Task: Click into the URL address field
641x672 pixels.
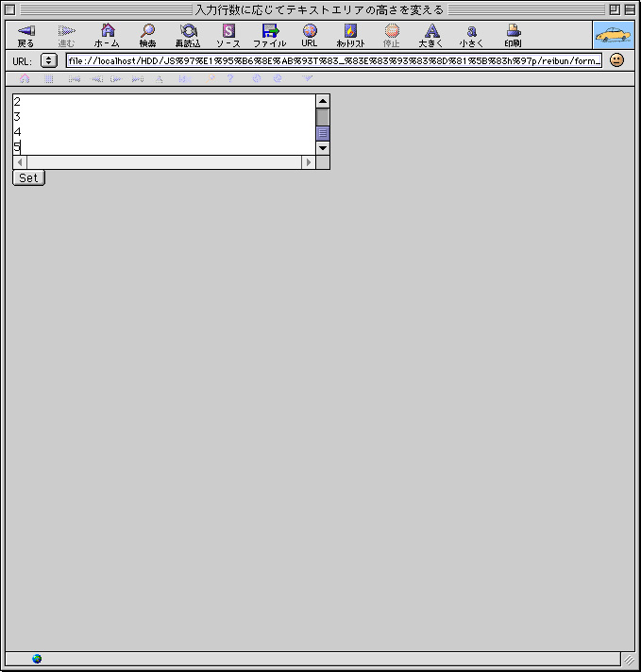Action: [x=334, y=60]
